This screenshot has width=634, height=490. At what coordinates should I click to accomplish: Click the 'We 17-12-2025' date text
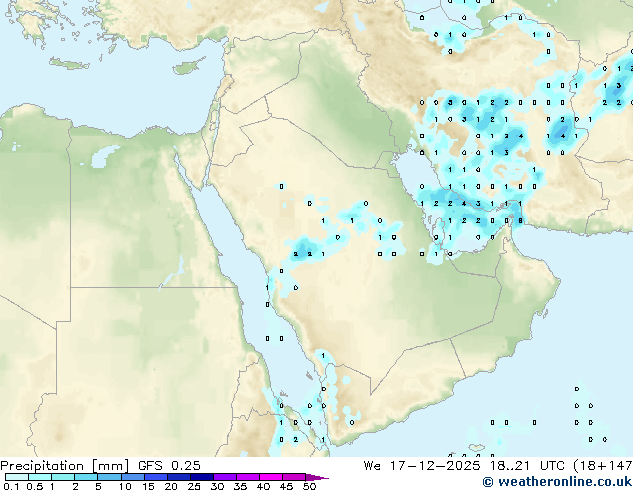(x=422, y=466)
